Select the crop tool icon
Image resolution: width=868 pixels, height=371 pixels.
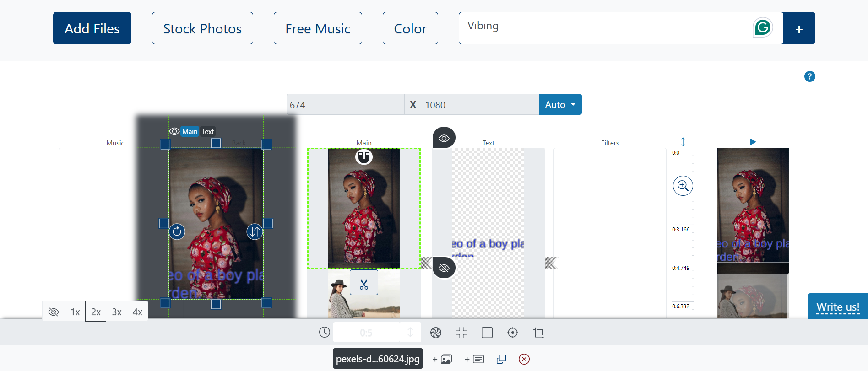(539, 333)
